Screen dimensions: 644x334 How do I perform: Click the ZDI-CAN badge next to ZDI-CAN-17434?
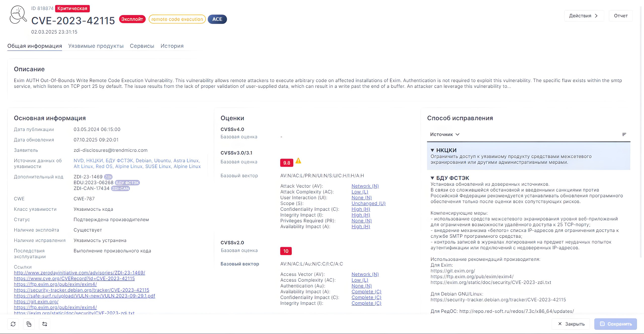(120, 188)
